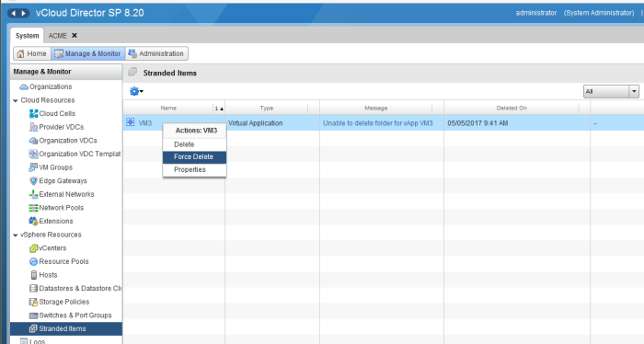Image resolution: width=644 pixels, height=344 pixels.
Task: Switch to the ACME tab
Action: [57, 36]
